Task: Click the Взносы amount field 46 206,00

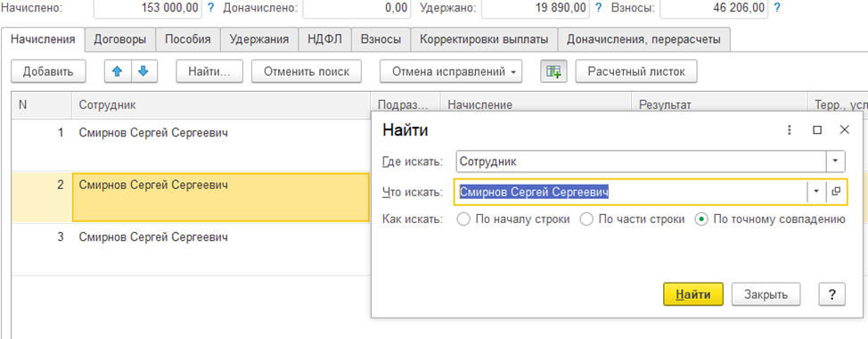Action: click(x=714, y=8)
